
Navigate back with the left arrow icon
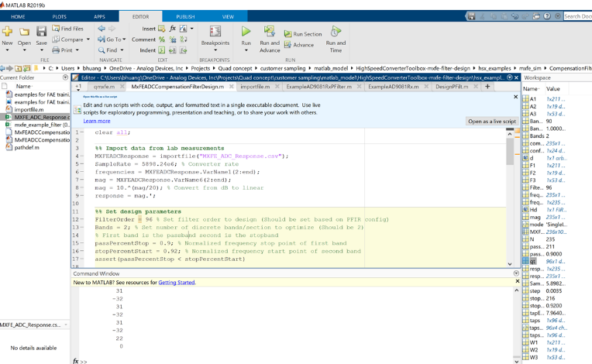[x=102, y=29]
